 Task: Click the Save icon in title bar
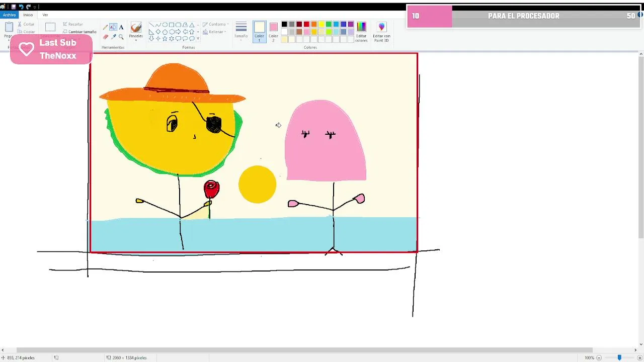click(14, 7)
